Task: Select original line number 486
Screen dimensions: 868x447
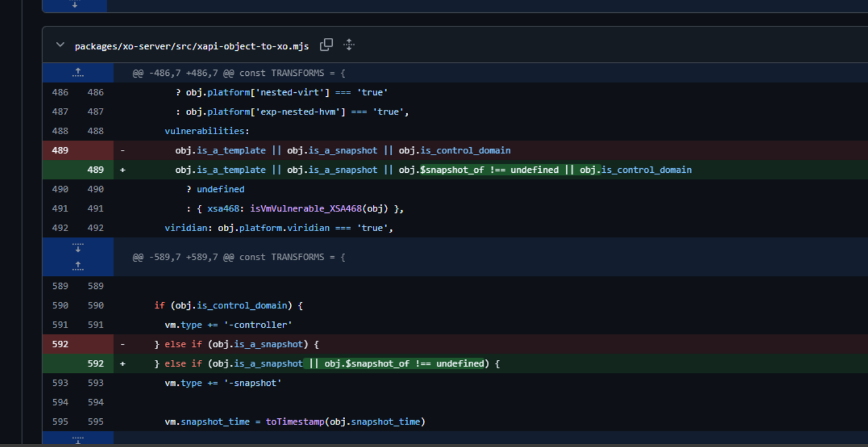Action: [x=60, y=92]
